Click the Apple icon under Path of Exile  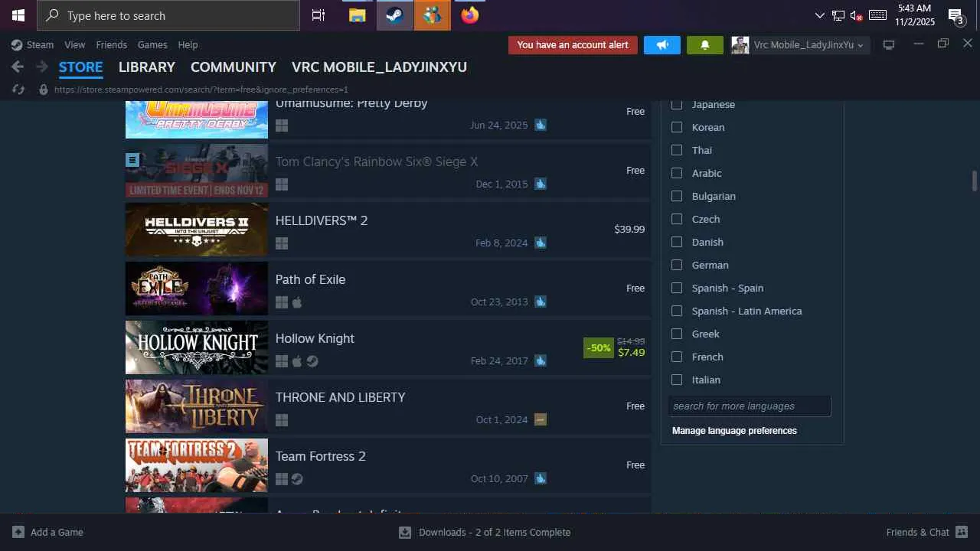(297, 302)
